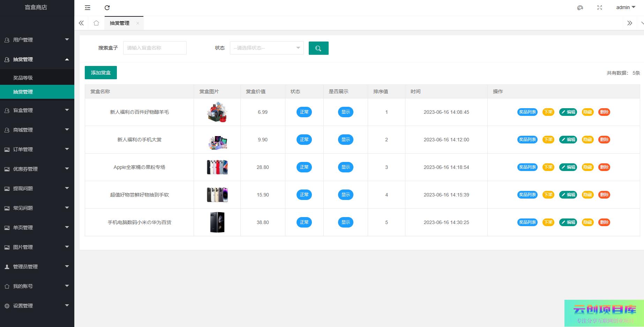Click the home tab icon
The width and height of the screenshot is (644, 327).
pos(96,23)
